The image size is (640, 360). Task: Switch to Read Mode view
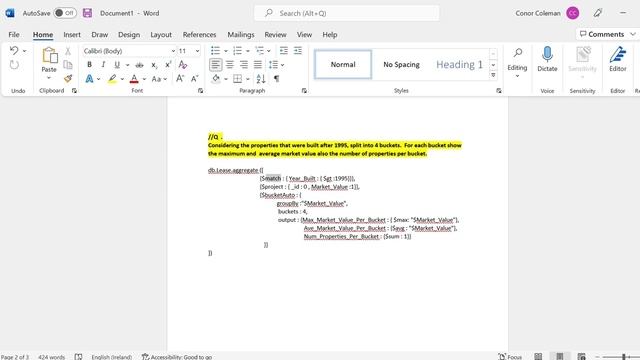click(538, 357)
